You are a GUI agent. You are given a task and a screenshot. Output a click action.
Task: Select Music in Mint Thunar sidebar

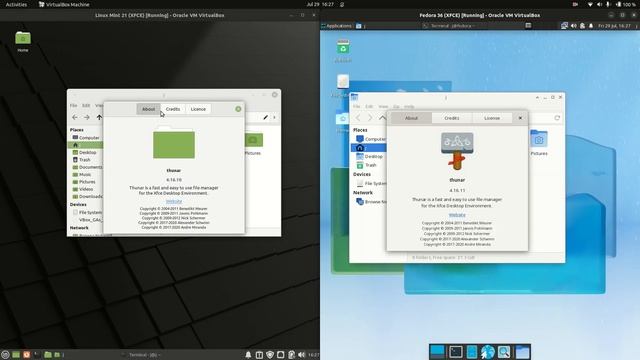pyautogui.click(x=86, y=174)
